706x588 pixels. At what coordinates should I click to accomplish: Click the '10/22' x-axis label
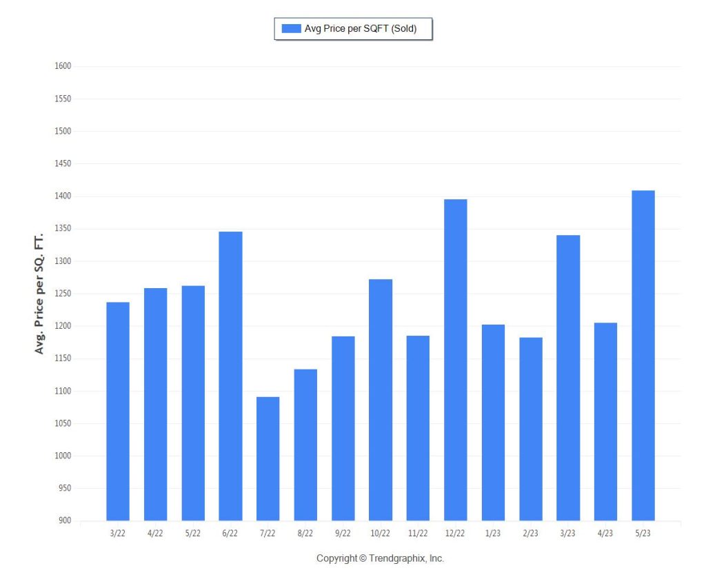point(380,533)
